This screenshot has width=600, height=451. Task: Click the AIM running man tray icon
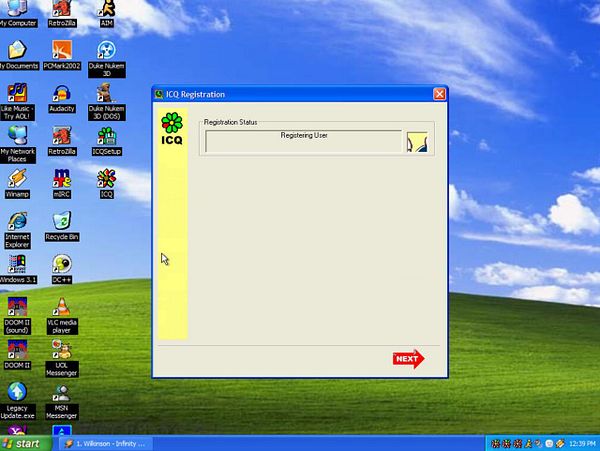528,444
